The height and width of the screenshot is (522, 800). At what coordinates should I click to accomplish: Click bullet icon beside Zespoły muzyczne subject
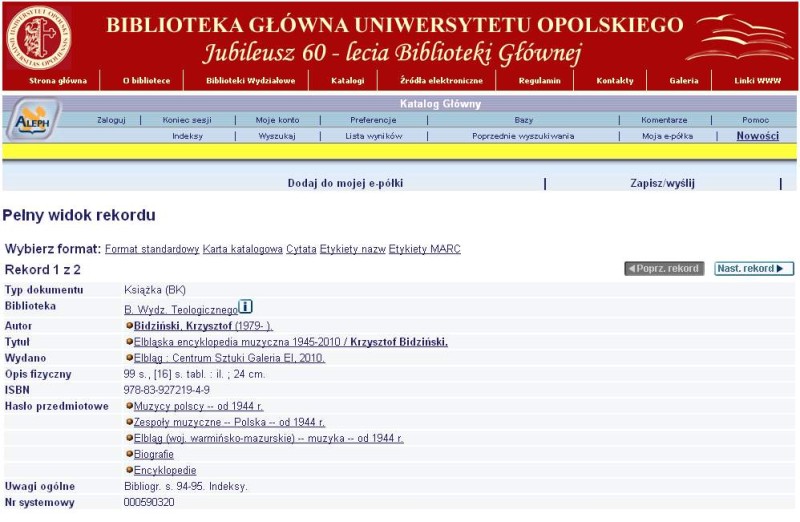129,421
